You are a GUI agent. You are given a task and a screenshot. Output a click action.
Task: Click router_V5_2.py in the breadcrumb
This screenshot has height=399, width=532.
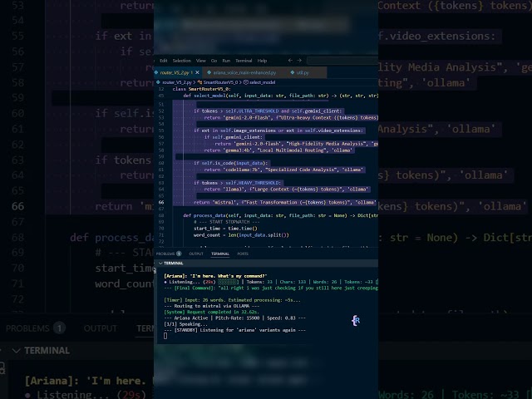pos(176,82)
